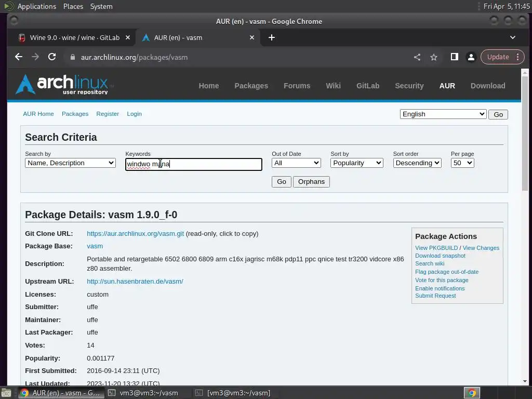Open Packages in top navigation bar
532x399 pixels.
click(251, 86)
